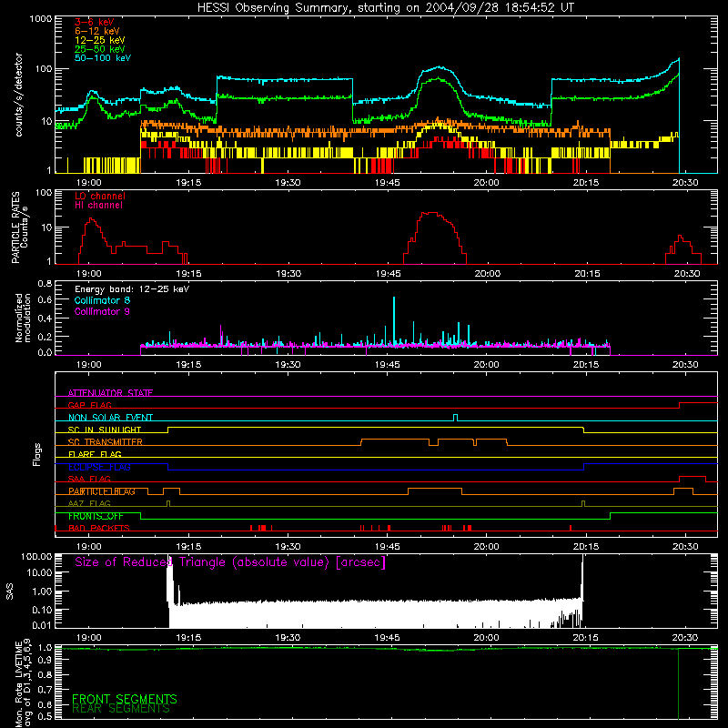Click the FRONTS OFF flag label
Viewport: 728px width, 728px height.
[96, 516]
